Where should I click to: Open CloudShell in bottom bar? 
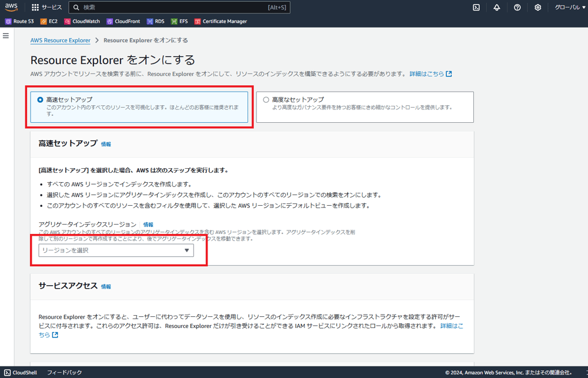pyautogui.click(x=21, y=372)
